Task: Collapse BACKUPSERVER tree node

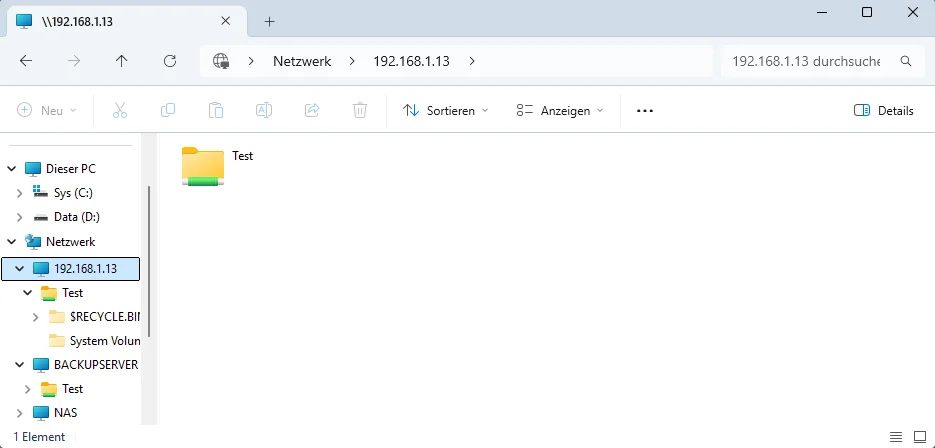Action: pos(20,364)
